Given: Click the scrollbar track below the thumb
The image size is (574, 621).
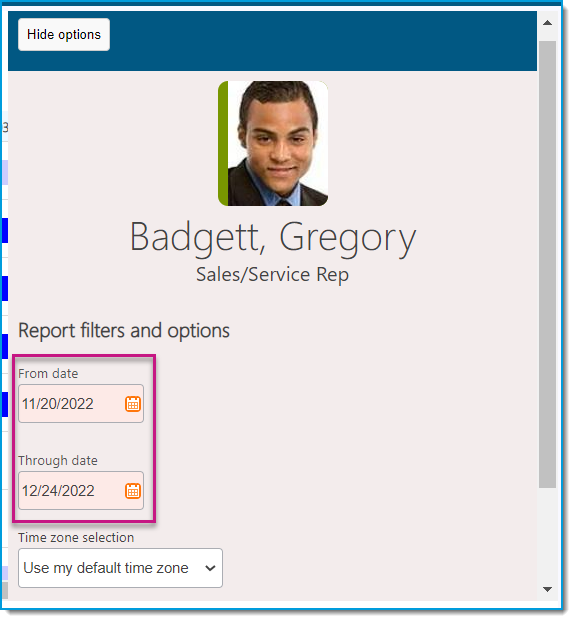Looking at the screenshot, I should (547, 533).
